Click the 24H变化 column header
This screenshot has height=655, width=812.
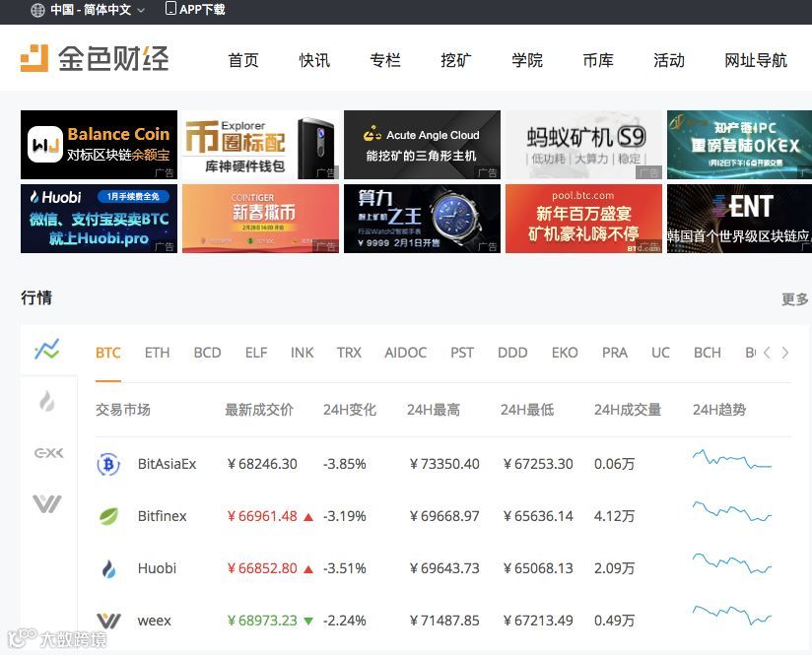350,410
